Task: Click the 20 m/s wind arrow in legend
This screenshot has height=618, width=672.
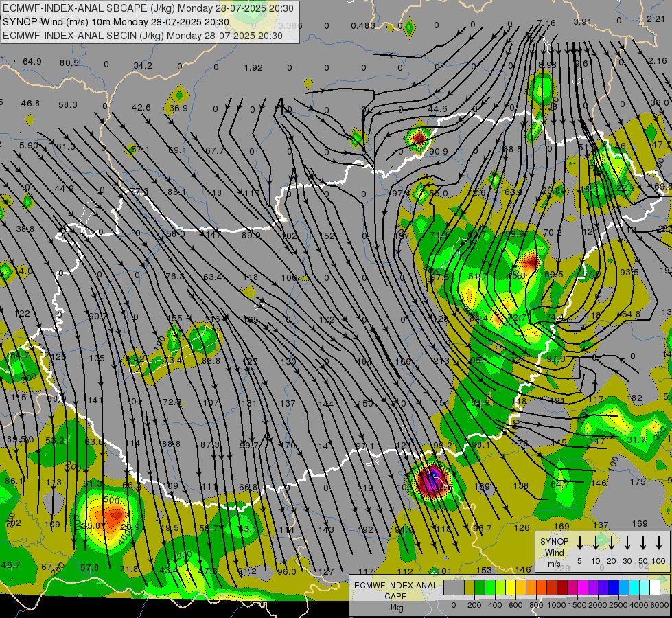Action: [611, 543]
